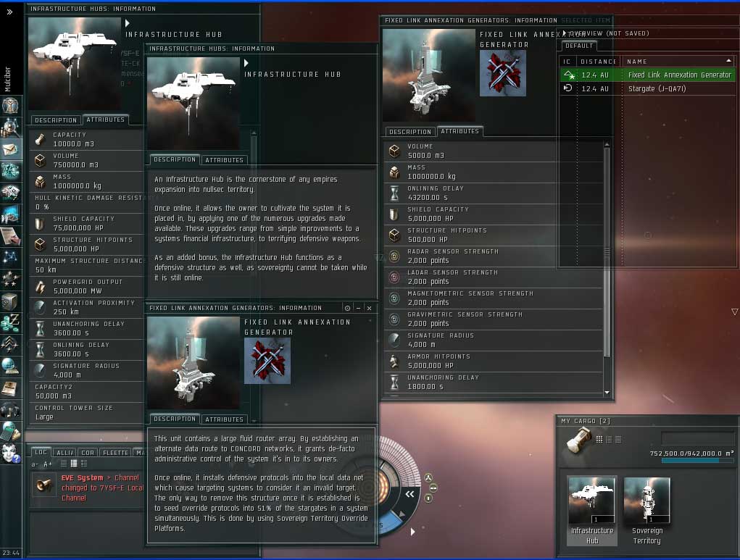This screenshot has height=560, width=740.
Task: Open the Journal book icon
Action: coord(10,388)
